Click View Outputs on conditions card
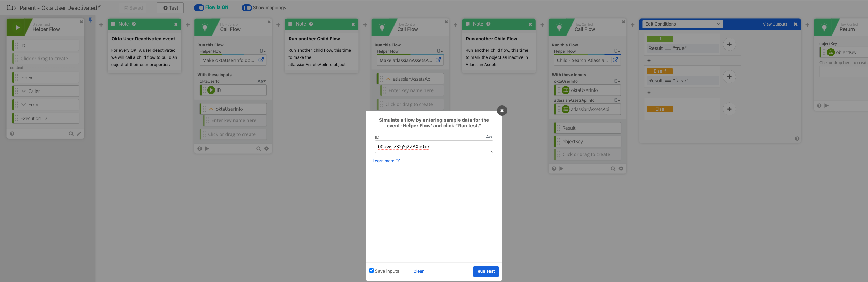Image resolution: width=868 pixels, height=282 pixels. click(x=775, y=24)
